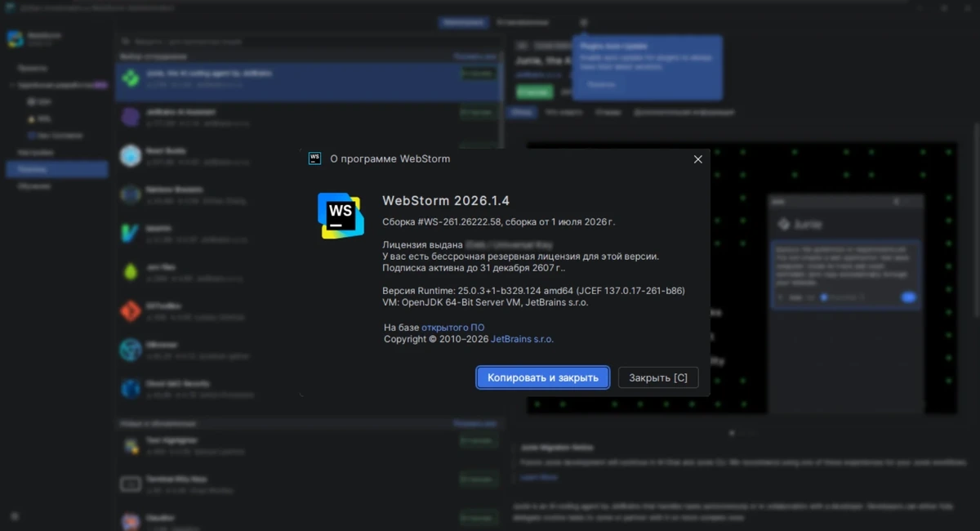Click the VM: OpenJDK 64-Bit Server line
The height and width of the screenshot is (531, 980).
(485, 302)
